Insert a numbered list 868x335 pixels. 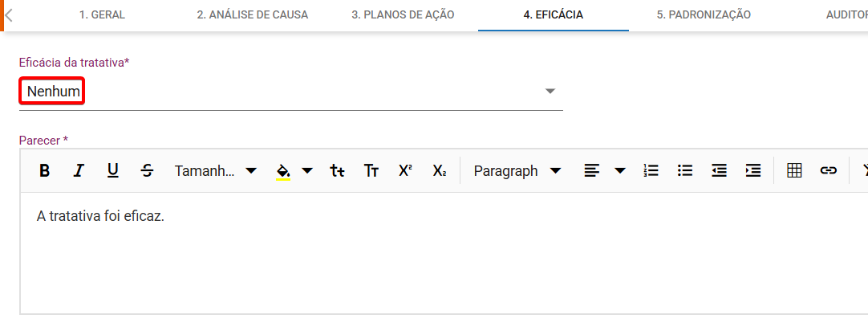coord(651,171)
